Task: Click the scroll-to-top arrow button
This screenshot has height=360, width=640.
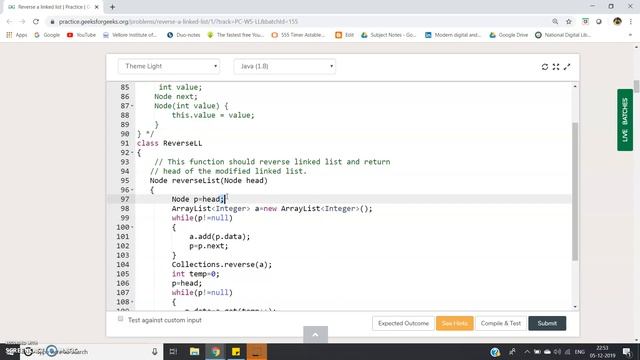Action: [316, 335]
